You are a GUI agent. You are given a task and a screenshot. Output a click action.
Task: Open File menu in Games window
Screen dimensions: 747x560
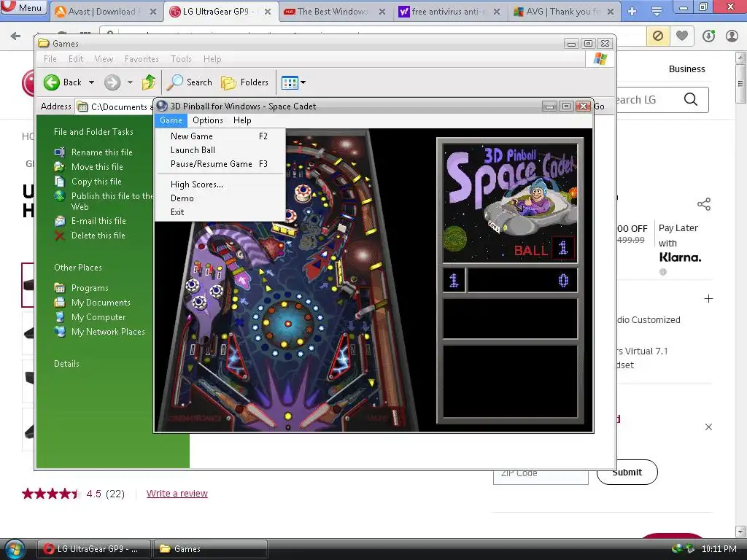click(x=50, y=59)
